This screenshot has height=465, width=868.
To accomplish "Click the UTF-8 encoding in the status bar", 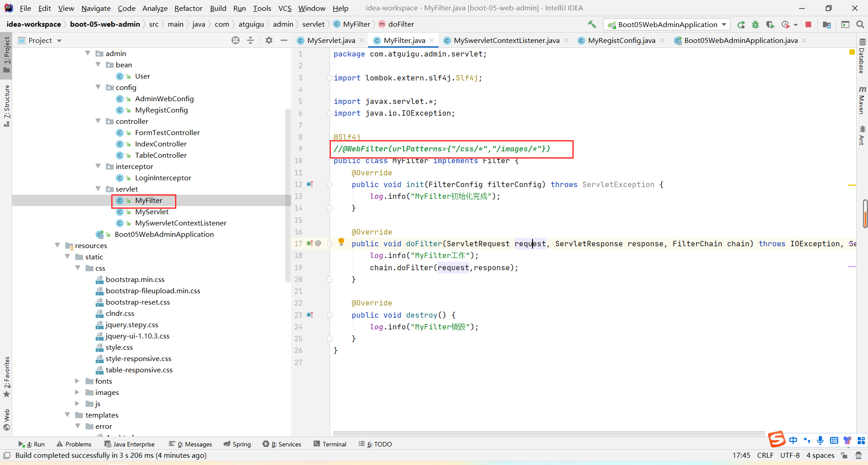I will 790,456.
